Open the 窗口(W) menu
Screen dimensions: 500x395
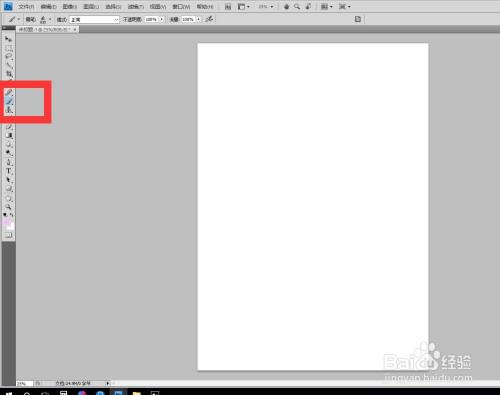point(181,7)
